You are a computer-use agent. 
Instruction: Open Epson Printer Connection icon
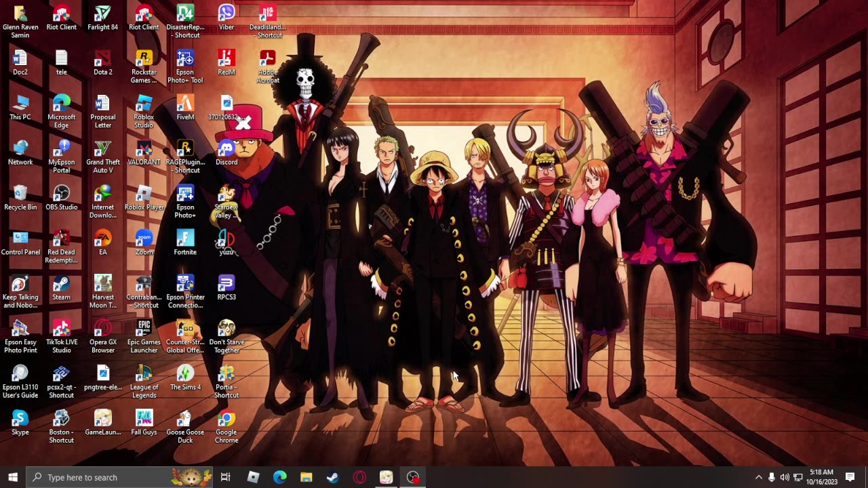[185, 291]
